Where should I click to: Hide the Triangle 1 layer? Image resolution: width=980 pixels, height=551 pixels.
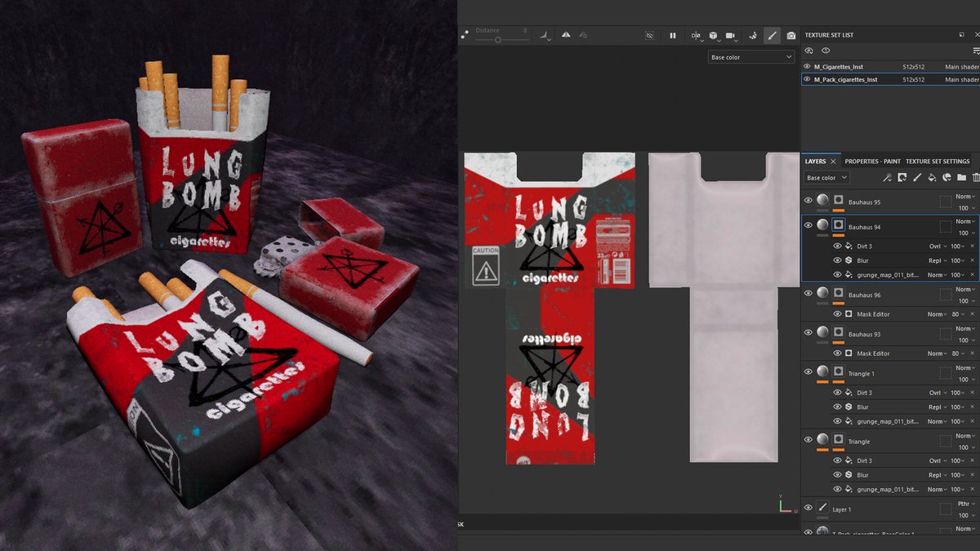(x=808, y=371)
